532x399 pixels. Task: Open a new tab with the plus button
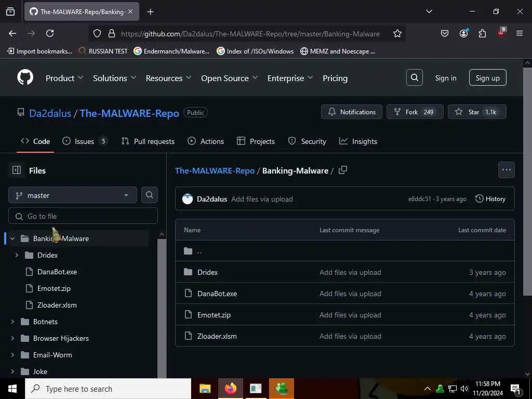pos(150,12)
